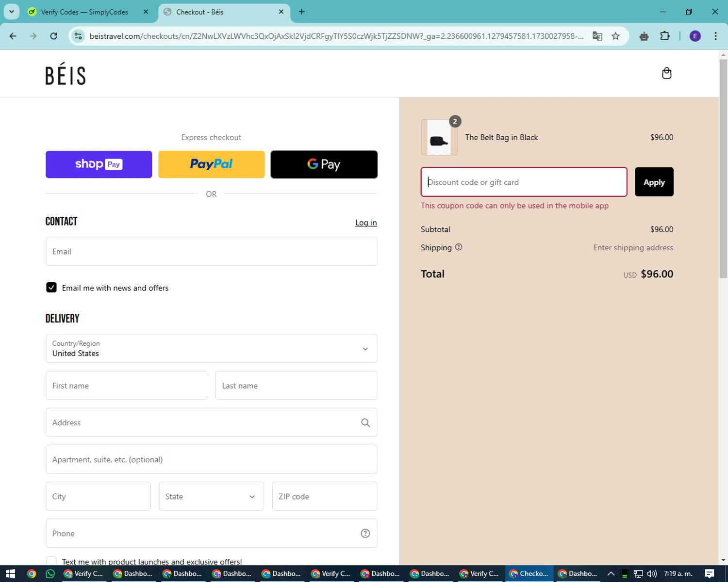Click the Log in link
Screen dimensions: 728x582
coord(366,223)
